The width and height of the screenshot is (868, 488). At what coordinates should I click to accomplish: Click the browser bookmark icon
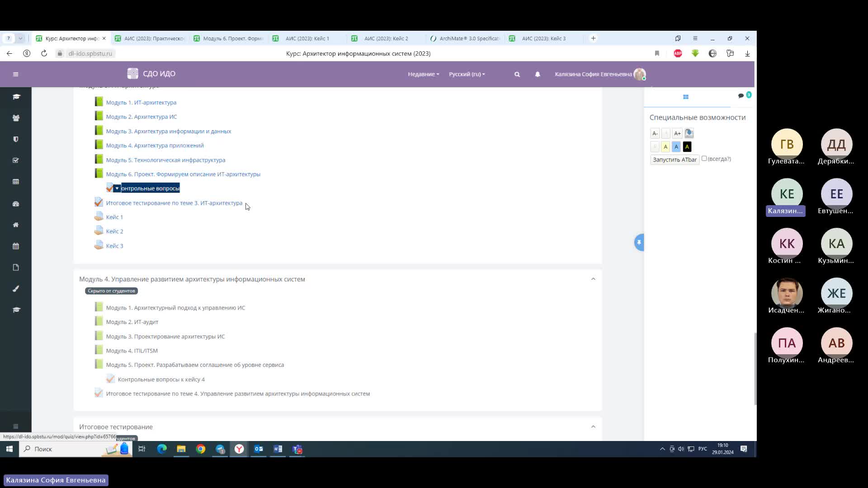tap(657, 53)
